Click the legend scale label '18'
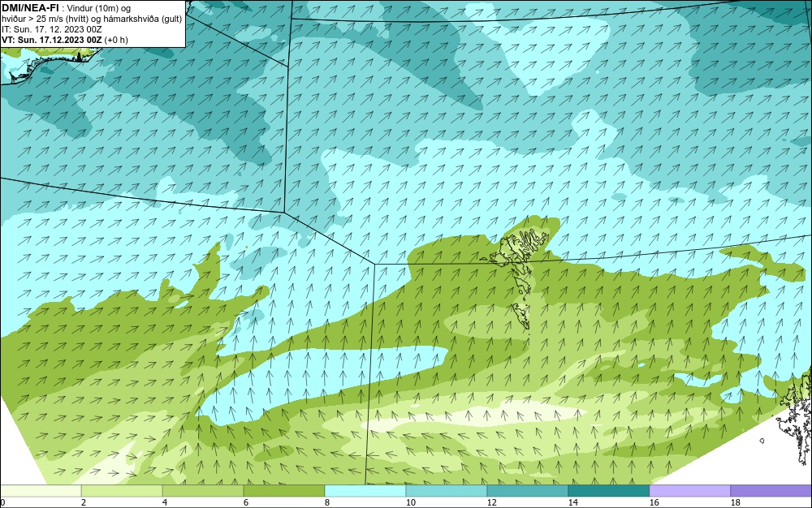 tap(736, 502)
